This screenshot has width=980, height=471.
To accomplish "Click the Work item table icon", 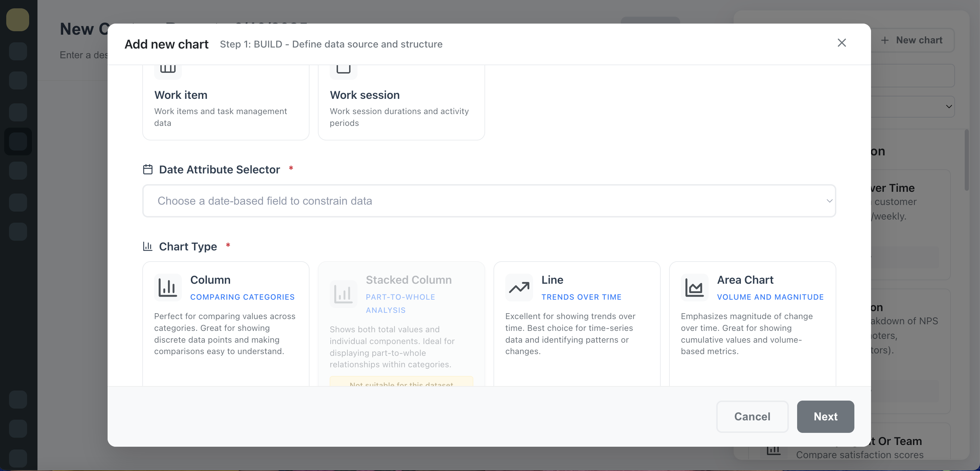I will tap(168, 70).
